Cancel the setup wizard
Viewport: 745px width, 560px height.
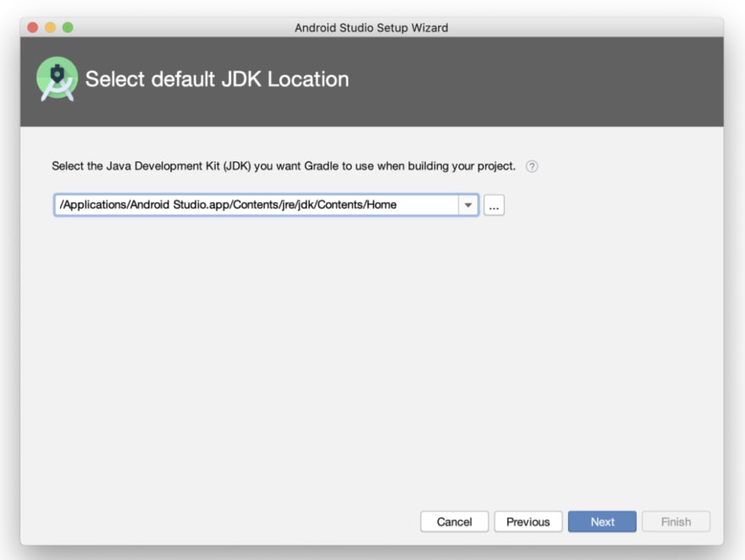455,522
